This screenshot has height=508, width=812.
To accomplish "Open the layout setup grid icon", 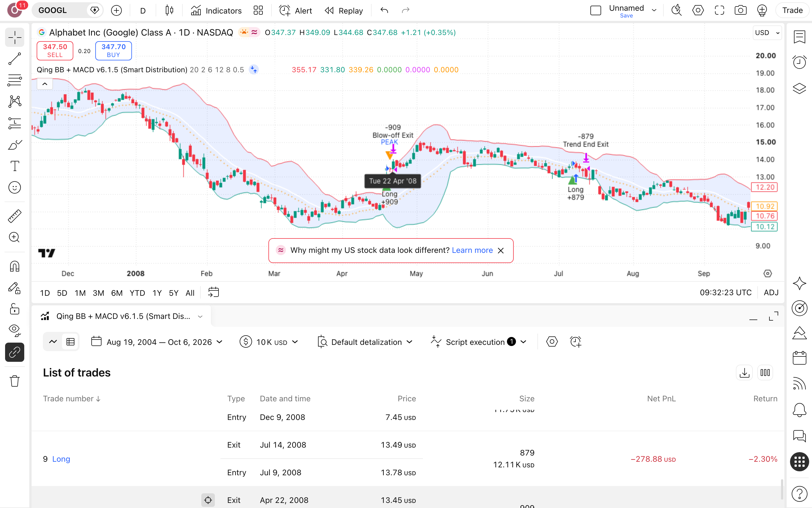I will click(x=258, y=11).
